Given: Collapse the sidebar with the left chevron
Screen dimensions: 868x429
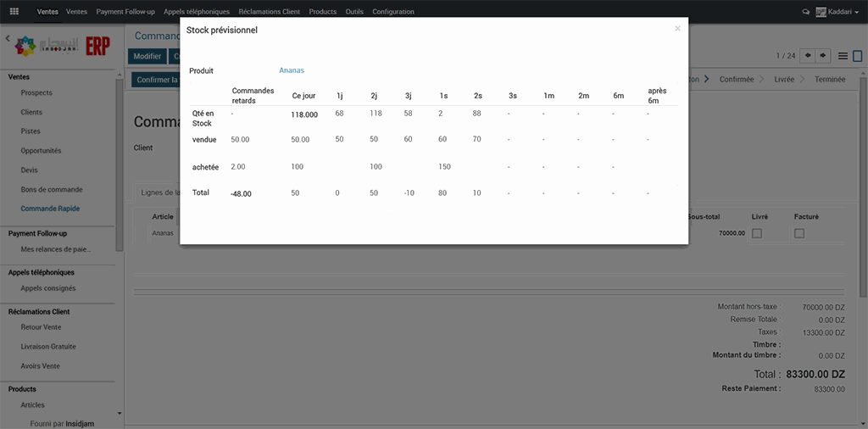Looking at the screenshot, I should click(x=8, y=38).
